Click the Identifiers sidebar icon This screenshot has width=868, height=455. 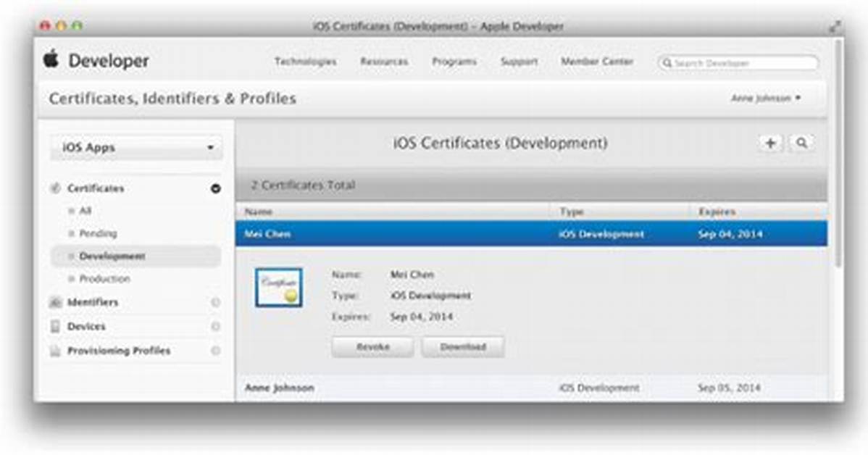(55, 302)
